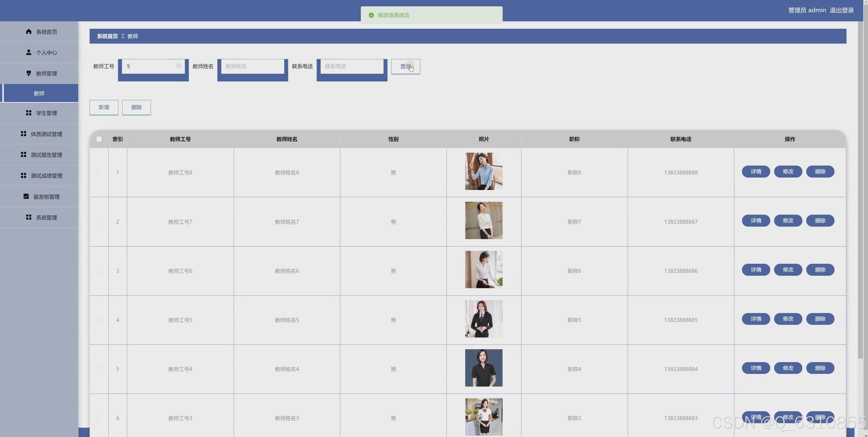Click the grid icon beside 体质测试管理
Viewport: 868px width, 437px height.
23,134
